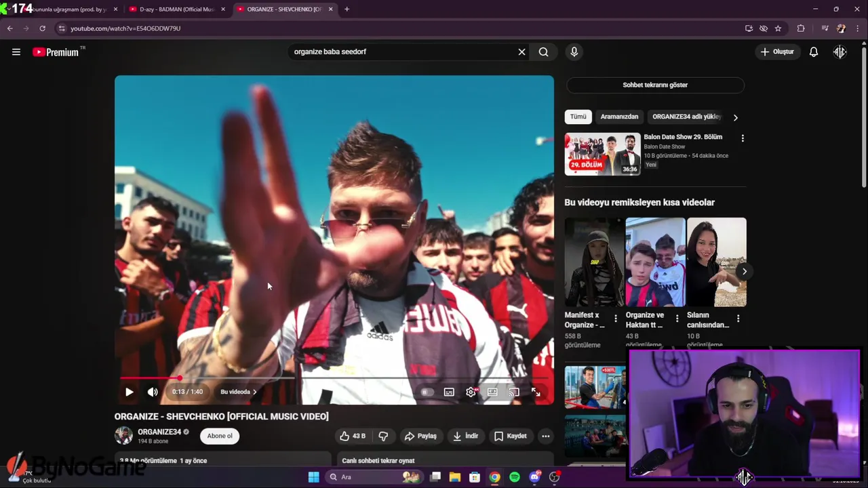Screen dimensions: 868x488
Task: Reload the current page
Action: [x=42, y=28]
